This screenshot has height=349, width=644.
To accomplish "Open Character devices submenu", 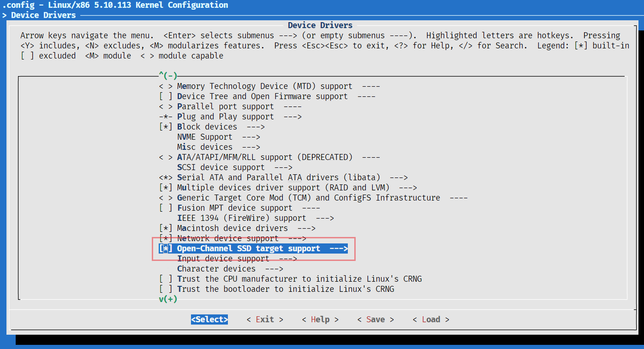I will point(230,269).
